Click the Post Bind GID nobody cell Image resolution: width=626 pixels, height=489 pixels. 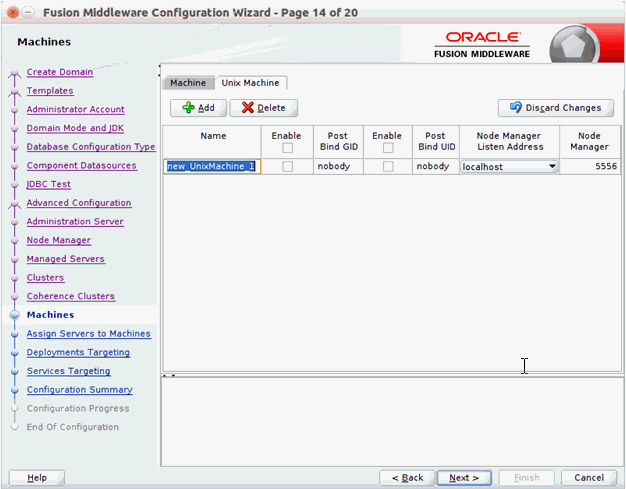[338, 166]
